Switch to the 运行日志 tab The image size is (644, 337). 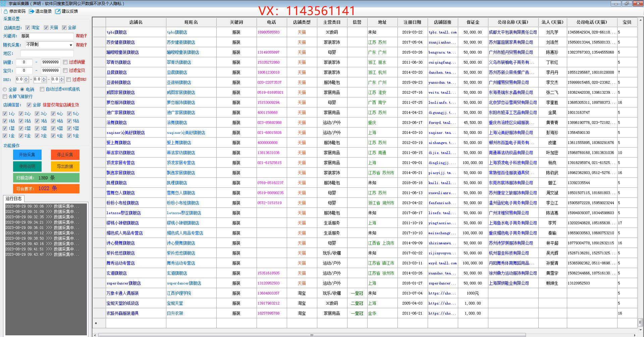tap(13, 199)
